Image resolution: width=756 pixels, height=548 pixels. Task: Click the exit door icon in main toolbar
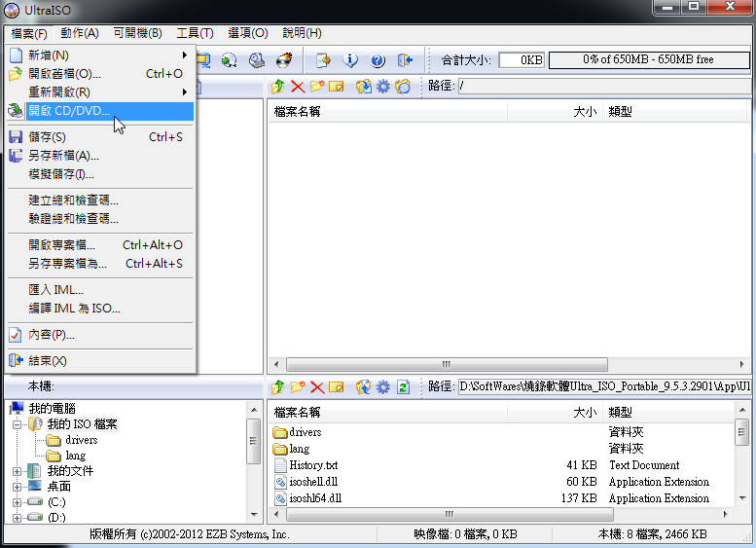[405, 60]
